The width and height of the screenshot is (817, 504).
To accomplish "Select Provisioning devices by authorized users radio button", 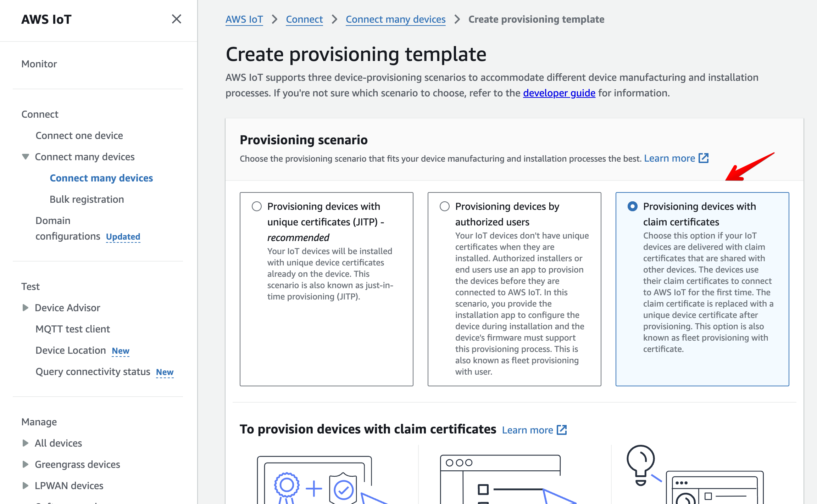I will [445, 206].
